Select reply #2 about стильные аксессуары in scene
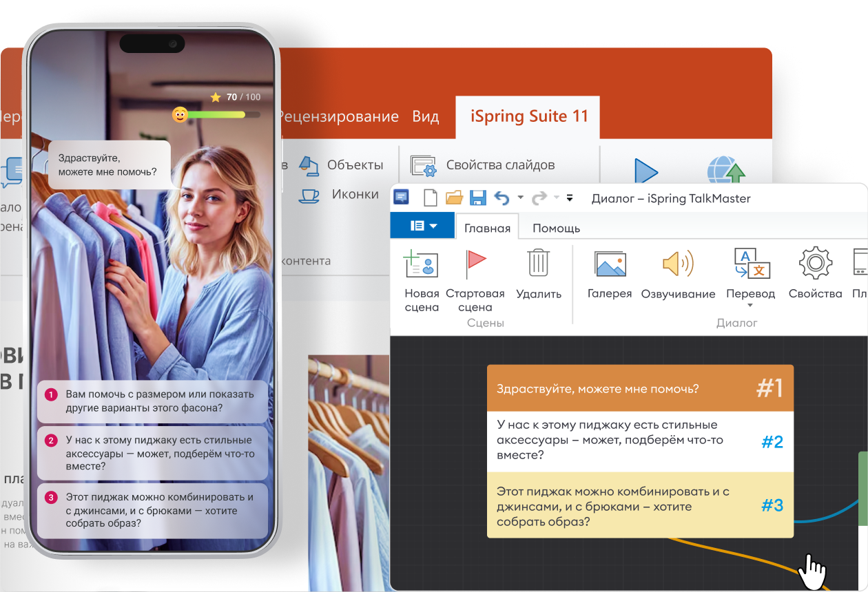868x592 pixels. (641, 441)
